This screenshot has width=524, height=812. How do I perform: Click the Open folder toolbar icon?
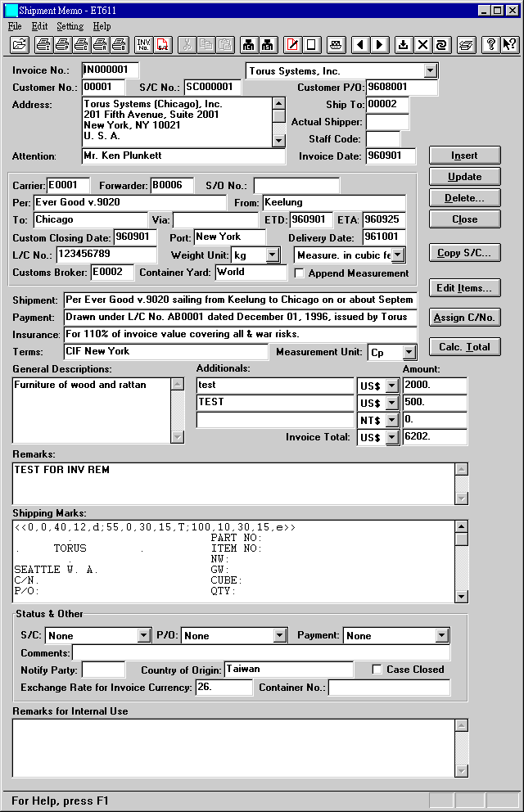point(20,44)
